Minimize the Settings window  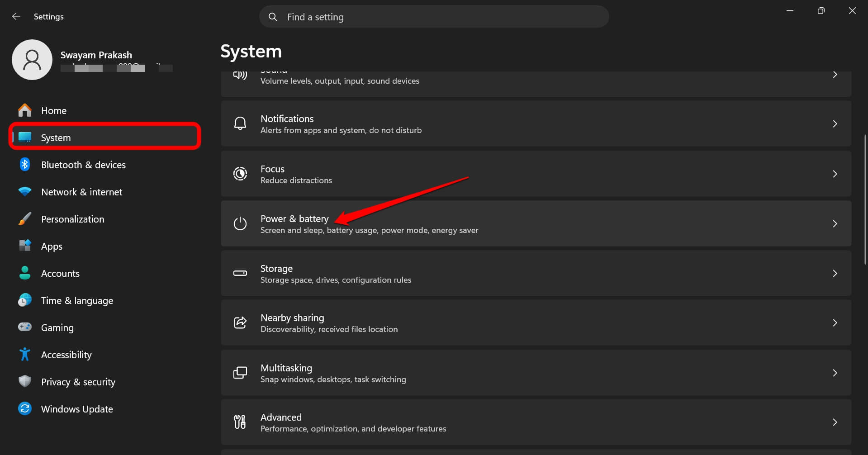point(790,11)
